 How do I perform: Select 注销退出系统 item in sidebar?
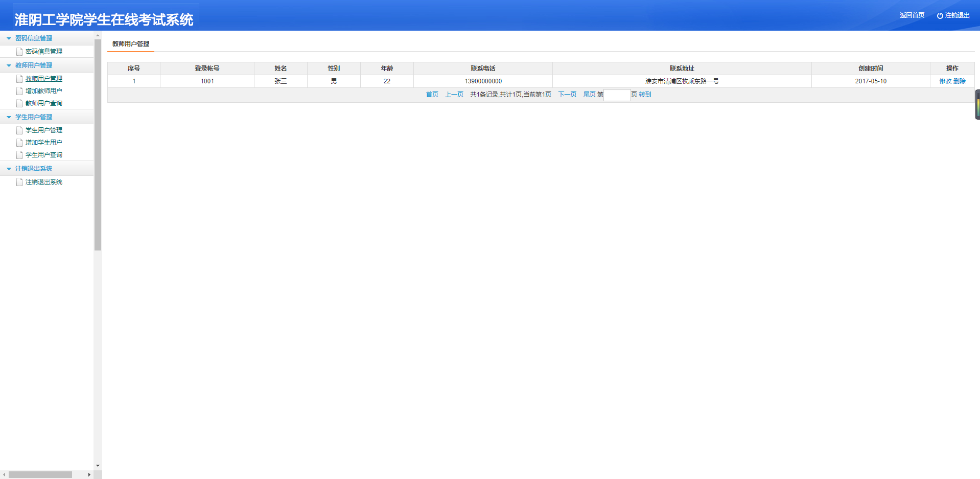[x=44, y=182]
